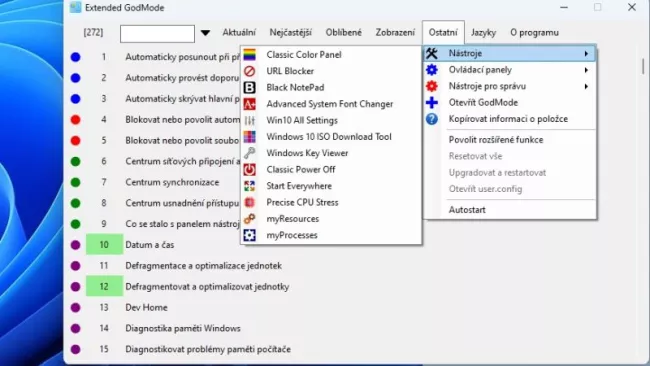Screen dimensions: 650x366
Task: Open the Aktuální menu
Action: [x=239, y=32]
